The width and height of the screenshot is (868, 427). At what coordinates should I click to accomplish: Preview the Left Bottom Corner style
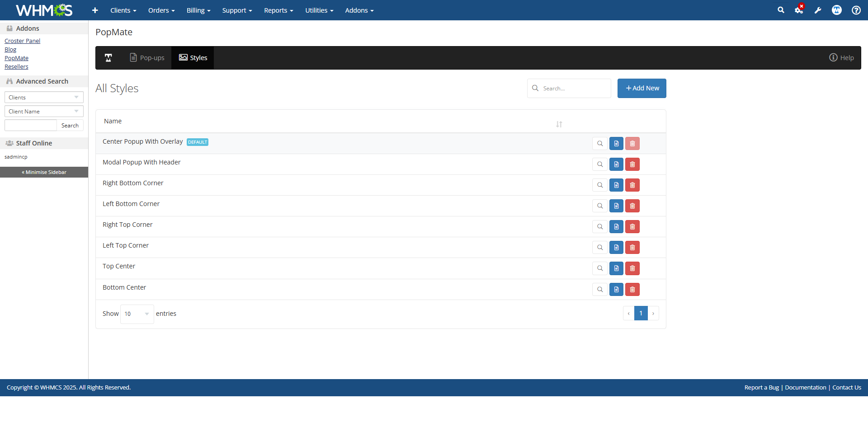coord(600,206)
